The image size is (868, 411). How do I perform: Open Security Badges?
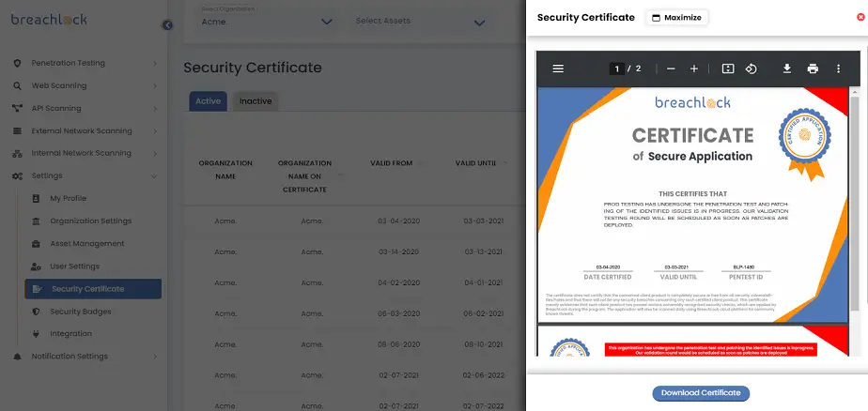pyautogui.click(x=80, y=312)
